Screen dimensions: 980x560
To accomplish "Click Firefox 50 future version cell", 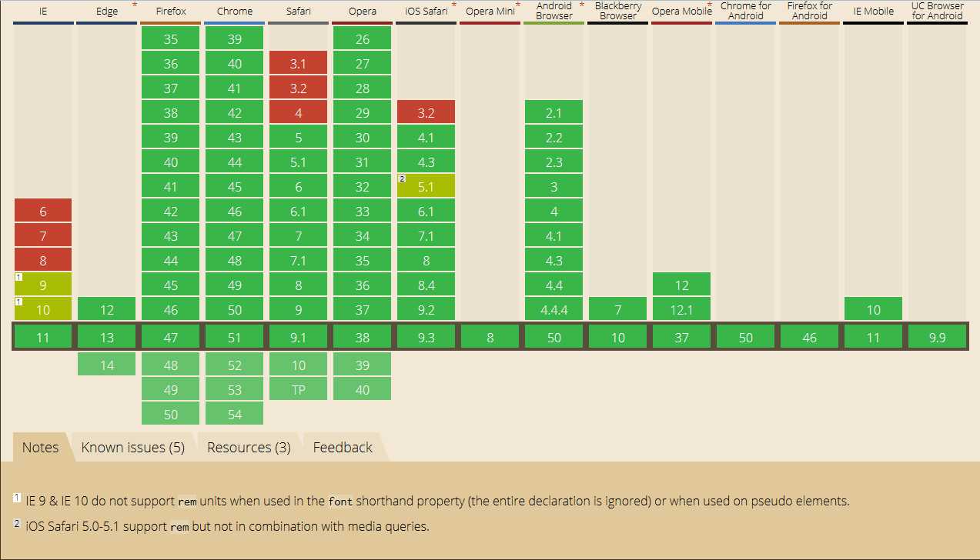I will click(171, 415).
